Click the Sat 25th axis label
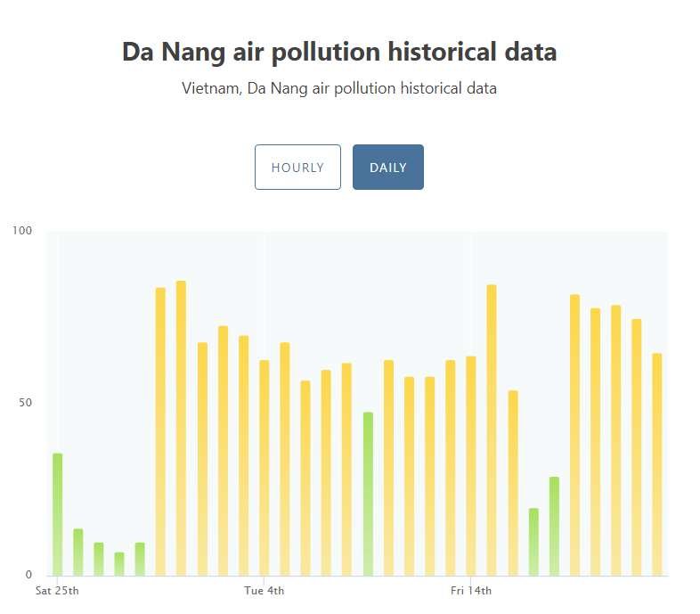 57,591
